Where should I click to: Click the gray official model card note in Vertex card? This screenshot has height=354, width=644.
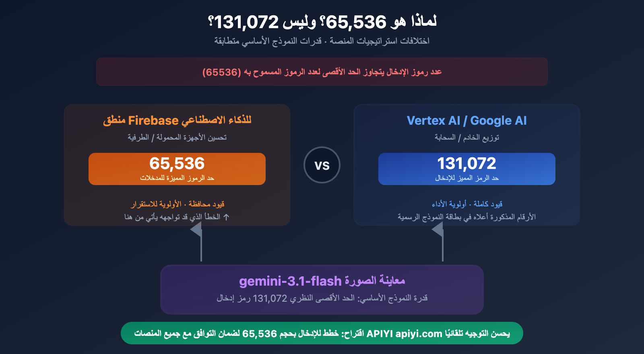click(467, 217)
